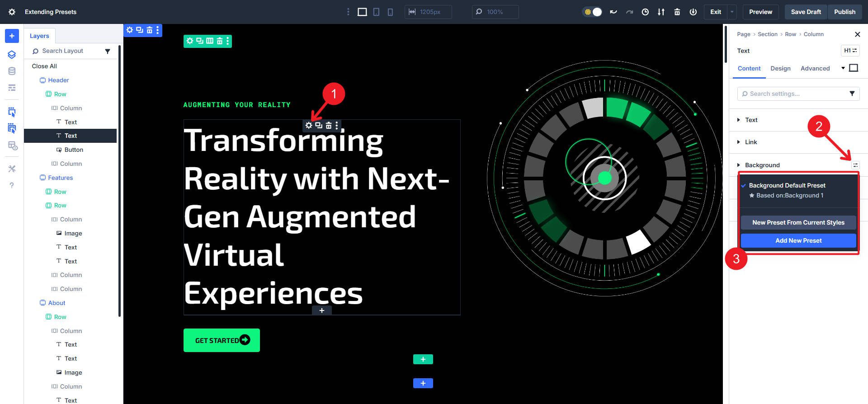Open the Exit dropdown arrow
The image size is (868, 404).
(x=732, y=12)
